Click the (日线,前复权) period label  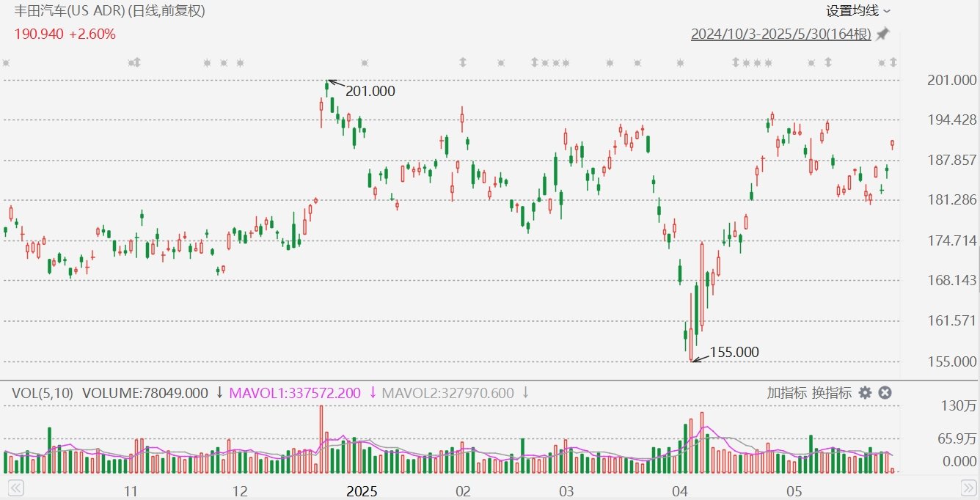coord(167,11)
